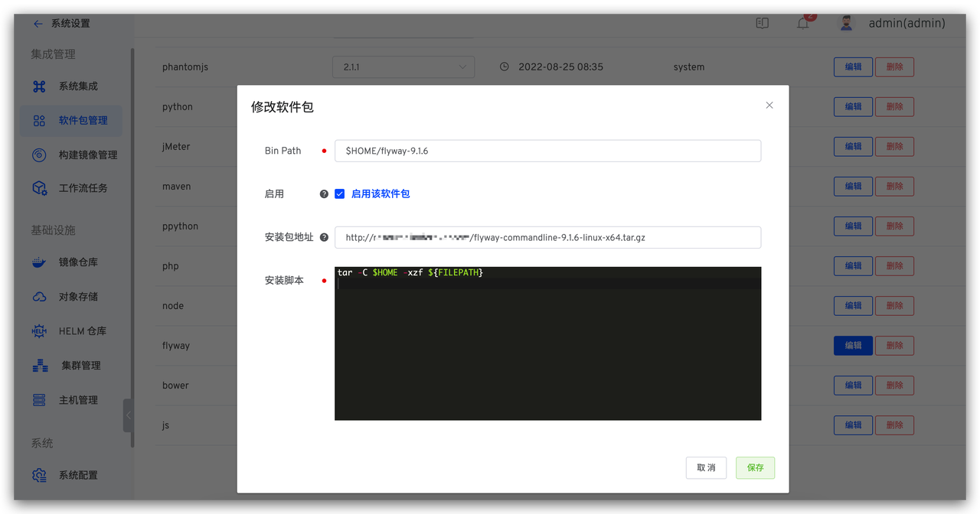This screenshot has height=514, width=980.
Task: Click the highlighted 编辑 for flyway
Action: coord(853,345)
